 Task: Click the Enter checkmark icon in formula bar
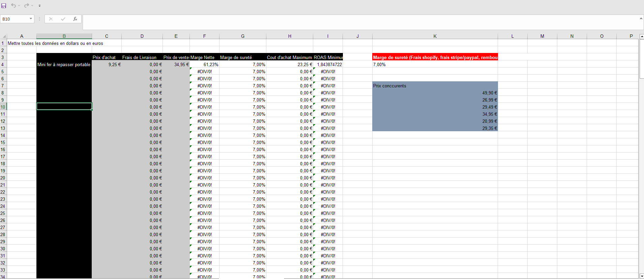[x=63, y=19]
